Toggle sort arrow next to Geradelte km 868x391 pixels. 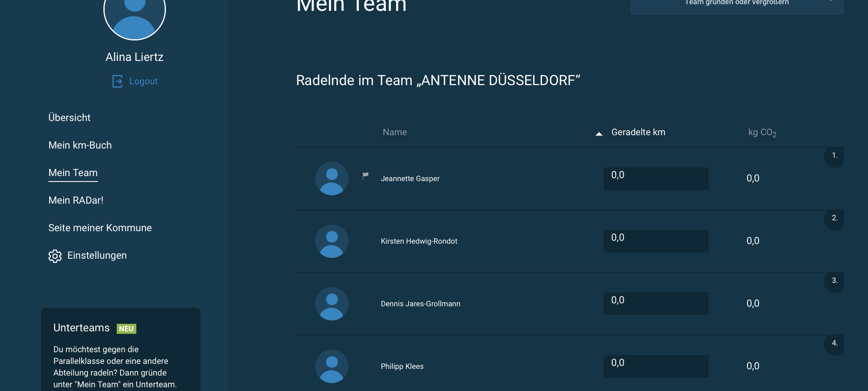click(x=599, y=134)
